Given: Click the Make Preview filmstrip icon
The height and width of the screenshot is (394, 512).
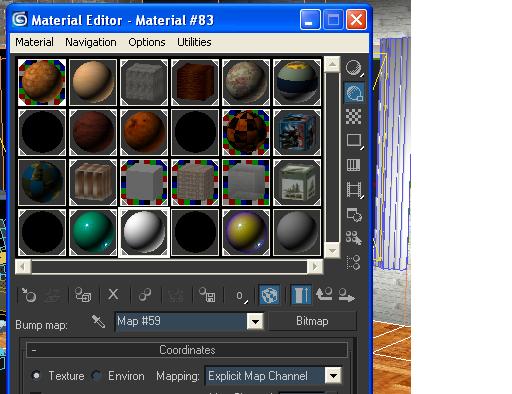Looking at the screenshot, I should [x=354, y=190].
